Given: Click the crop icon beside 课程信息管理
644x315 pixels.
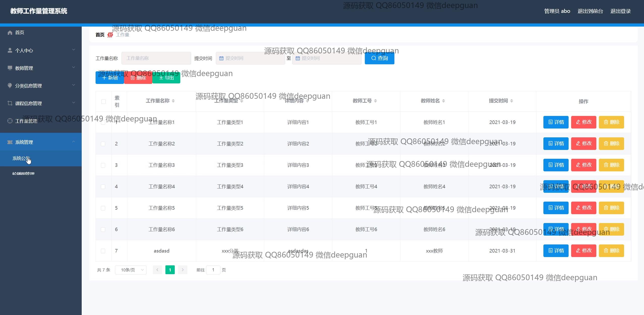Looking at the screenshot, I should click(10, 103).
